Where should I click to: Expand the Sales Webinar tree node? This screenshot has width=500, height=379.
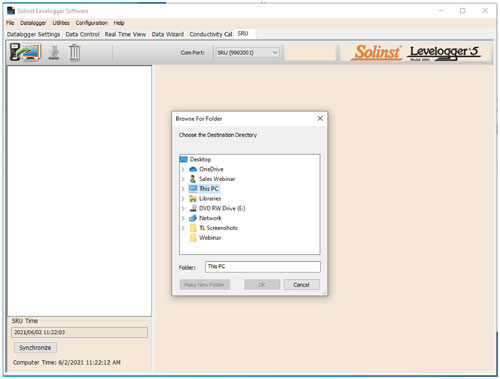(183, 179)
